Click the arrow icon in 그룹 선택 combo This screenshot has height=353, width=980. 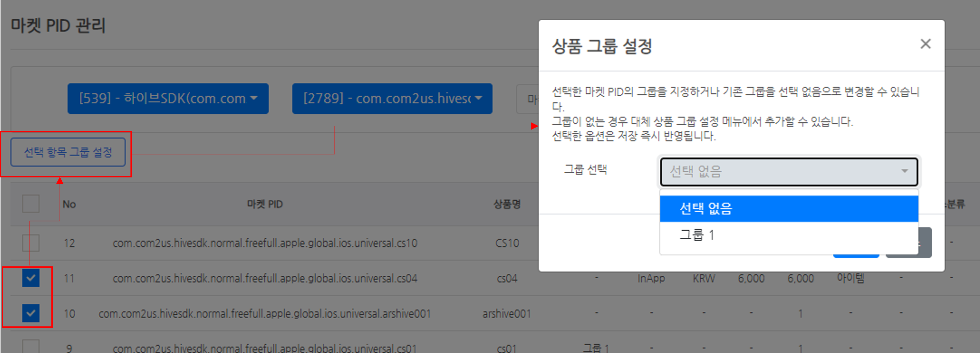(x=905, y=171)
